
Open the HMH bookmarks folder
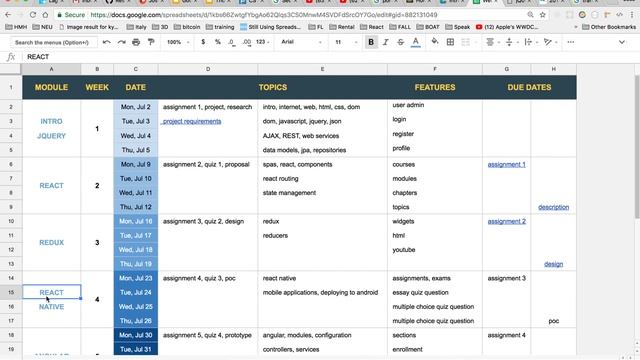tap(16, 27)
